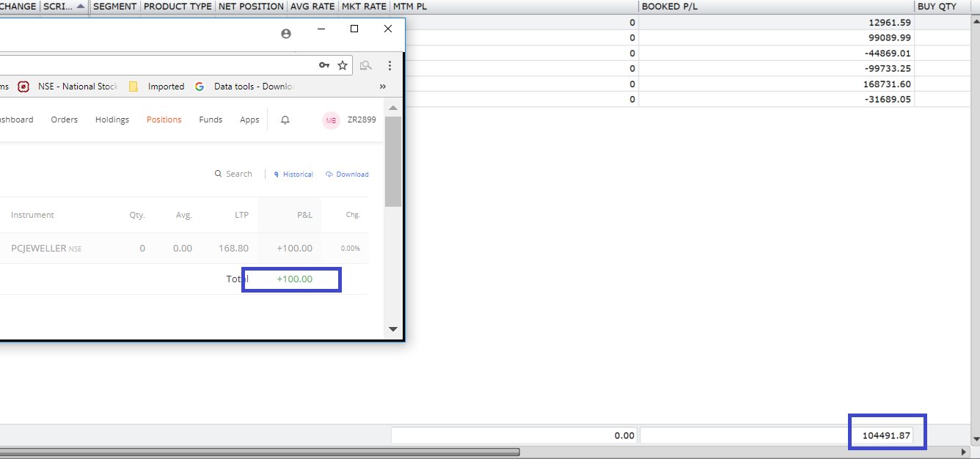Select booked P/L cell -44869.01
This screenshot has width=980, height=459.
777,53
